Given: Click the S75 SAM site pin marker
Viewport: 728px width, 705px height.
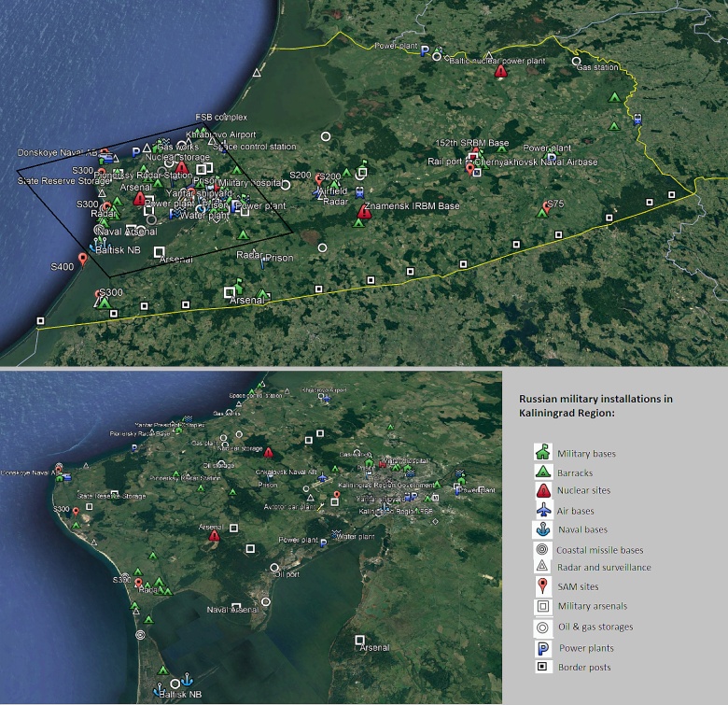Looking at the screenshot, I should [x=546, y=206].
